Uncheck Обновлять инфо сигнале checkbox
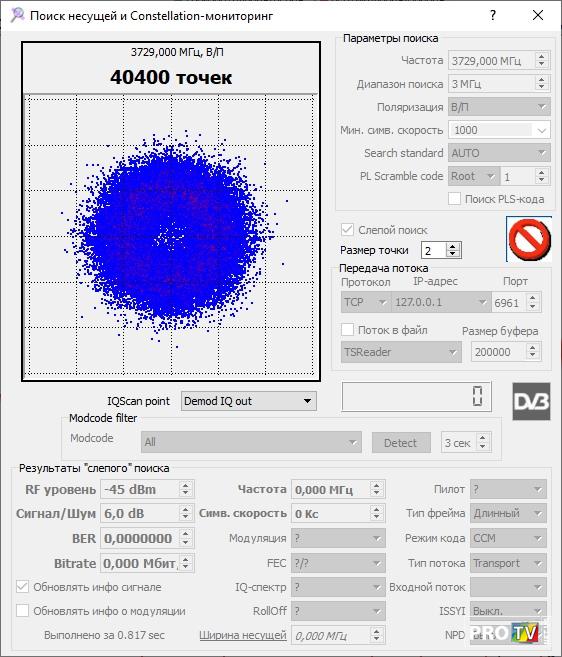The image size is (562, 657). (x=22, y=587)
